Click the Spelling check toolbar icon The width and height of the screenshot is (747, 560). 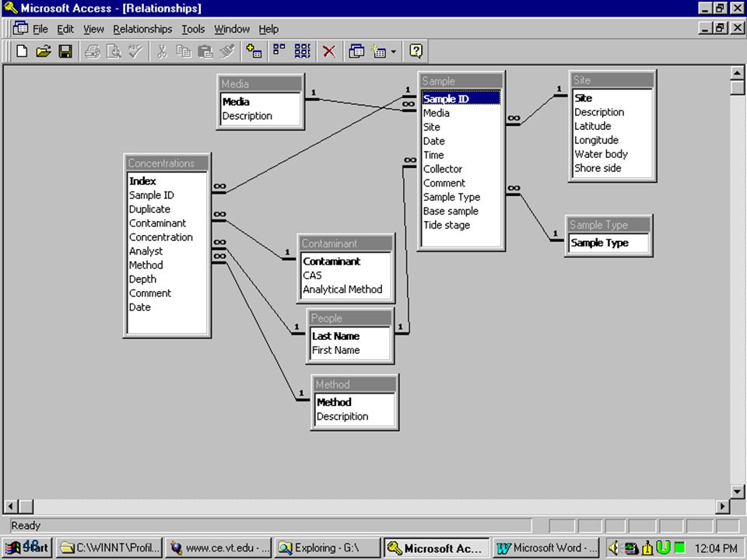(x=135, y=51)
